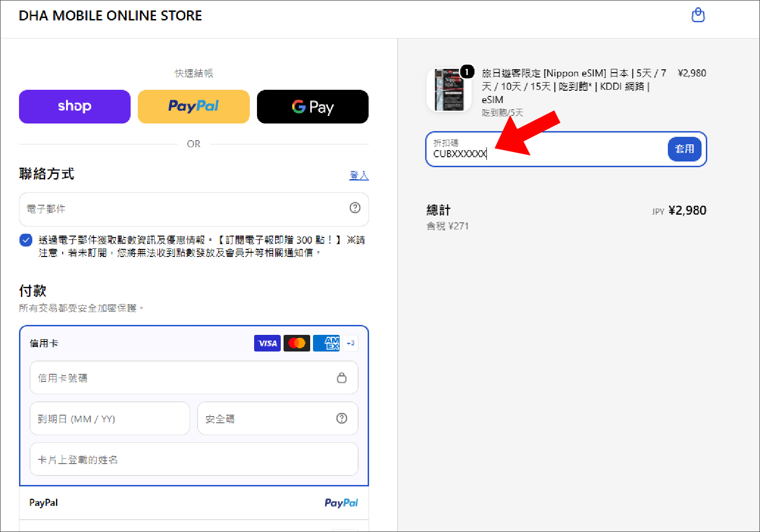This screenshot has width=760, height=532.
Task: Pay with Shop Pay express button
Action: point(75,106)
